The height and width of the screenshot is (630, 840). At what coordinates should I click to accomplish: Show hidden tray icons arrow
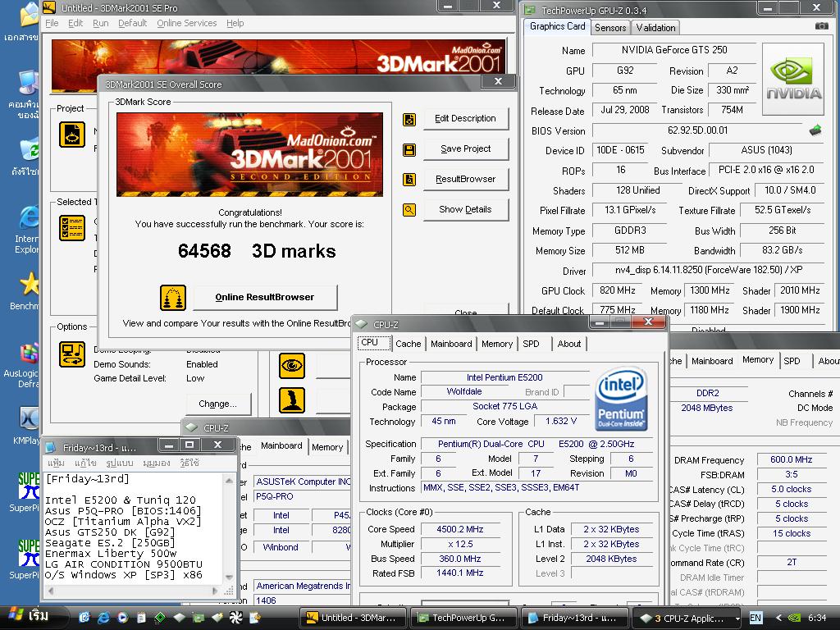[x=779, y=618]
